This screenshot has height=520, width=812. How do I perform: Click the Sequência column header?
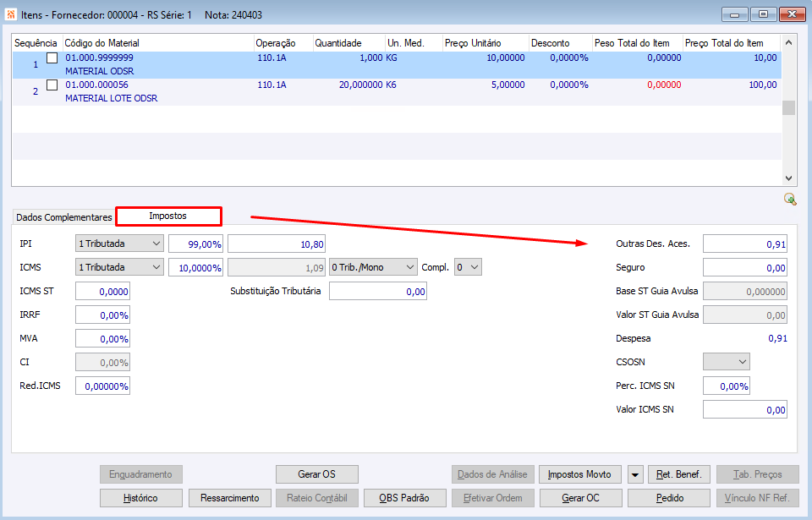(x=36, y=43)
